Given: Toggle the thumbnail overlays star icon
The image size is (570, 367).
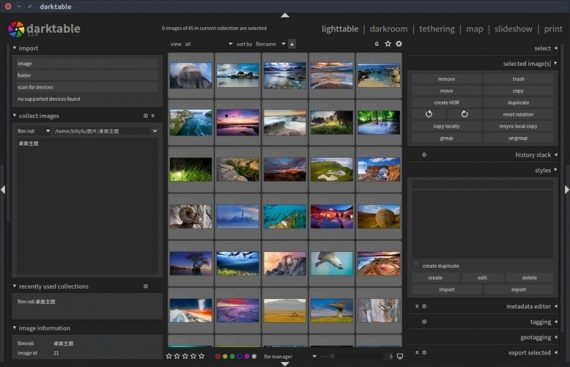Looking at the screenshot, I should 388,44.
